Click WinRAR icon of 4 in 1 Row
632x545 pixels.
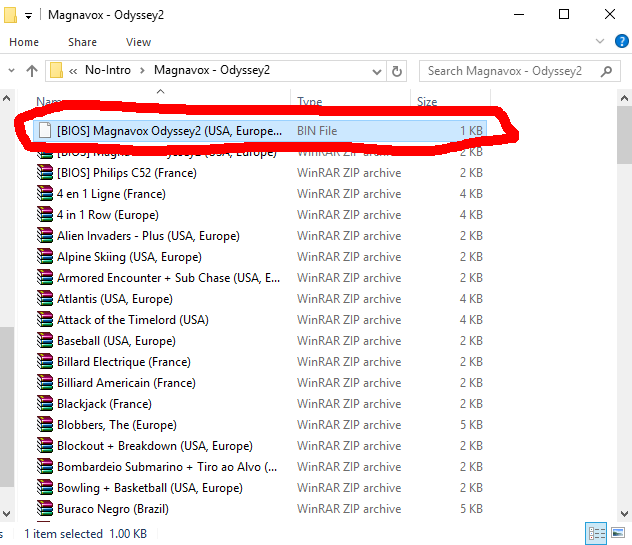point(45,214)
